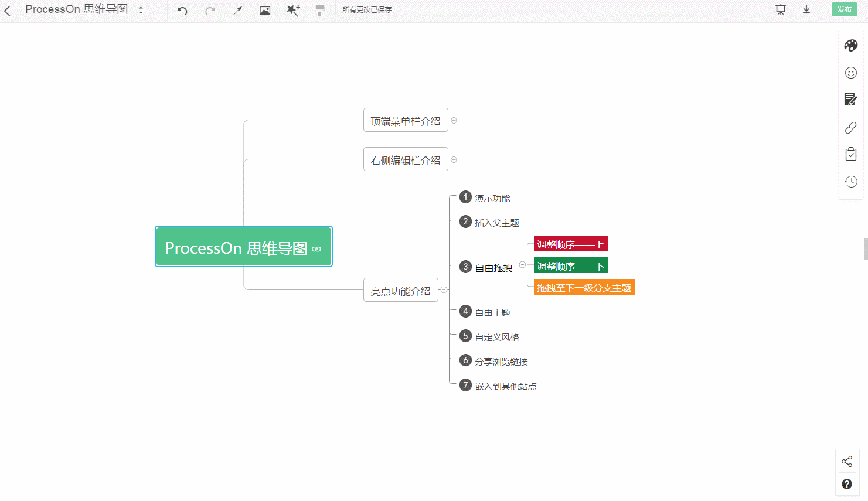This screenshot has height=501, width=868.
Task: Click the 发布 publish button
Action: pos(844,9)
